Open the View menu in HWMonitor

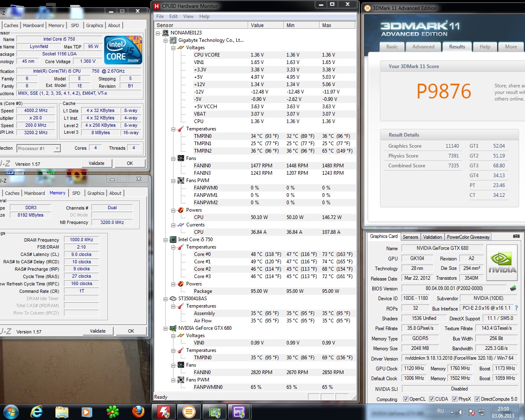point(188,16)
